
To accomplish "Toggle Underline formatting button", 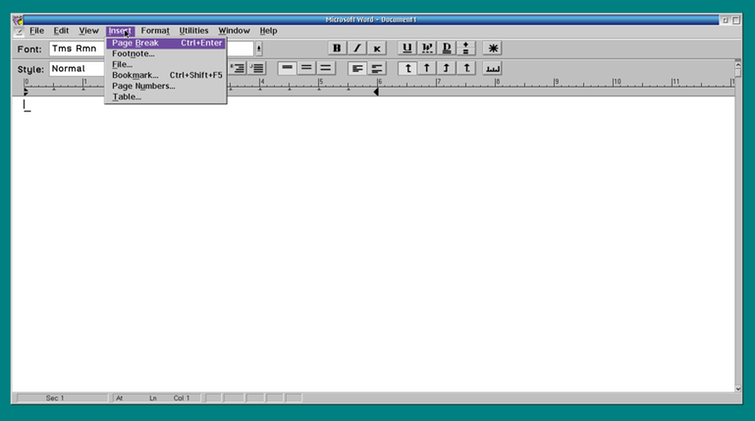I will tap(407, 48).
